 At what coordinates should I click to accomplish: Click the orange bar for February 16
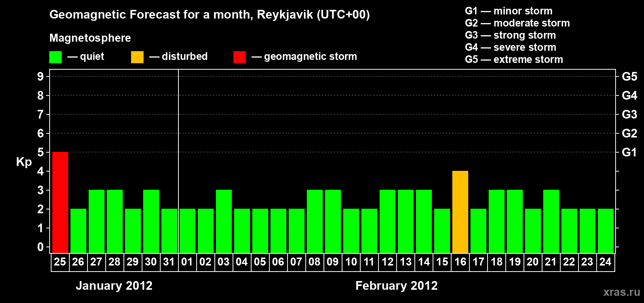coord(460,212)
